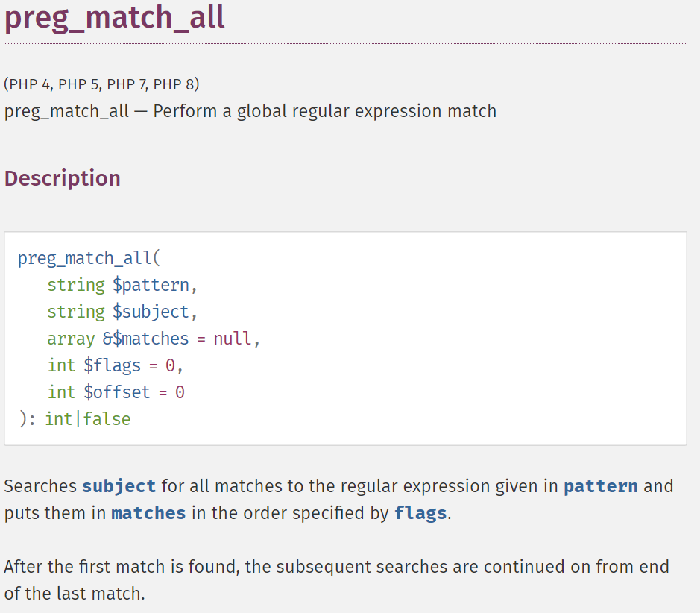The width and height of the screenshot is (700, 613).
Task: Click the int type of $flags
Action: (x=62, y=365)
